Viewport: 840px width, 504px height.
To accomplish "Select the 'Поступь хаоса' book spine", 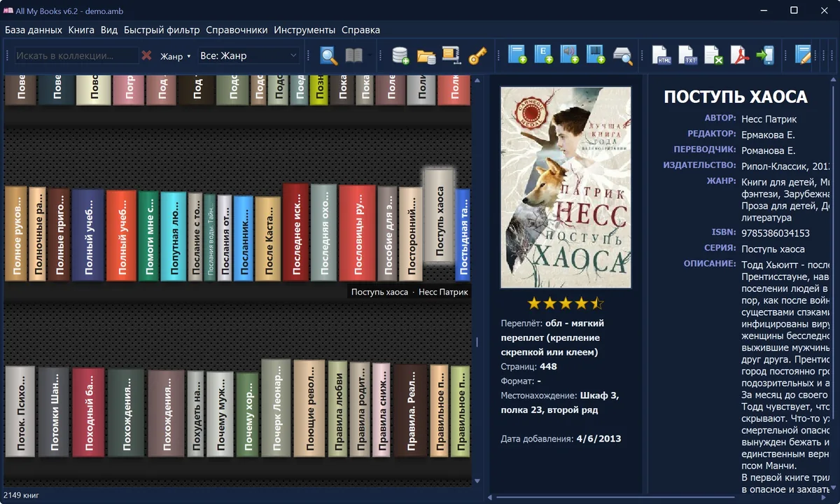I will point(440,216).
